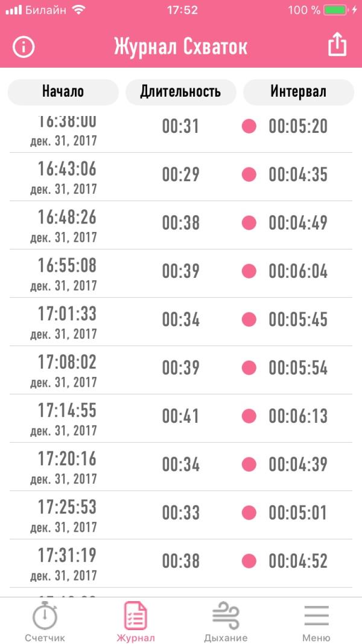Open the Счетчик stopwatch tab icon

coord(45,615)
